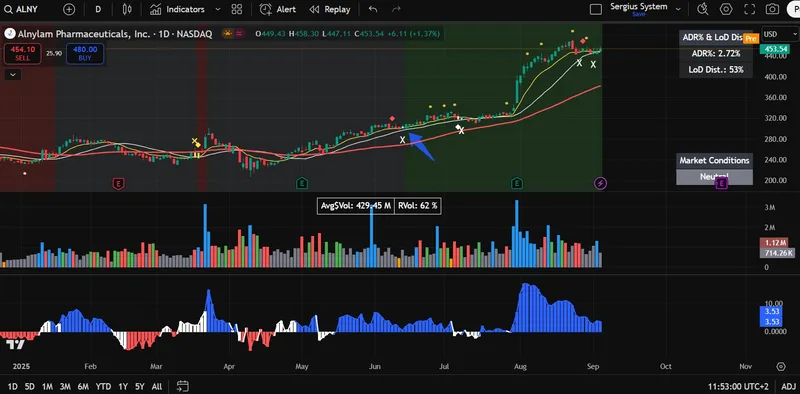Expand the favorite indicators dropdown arrow

218,9
